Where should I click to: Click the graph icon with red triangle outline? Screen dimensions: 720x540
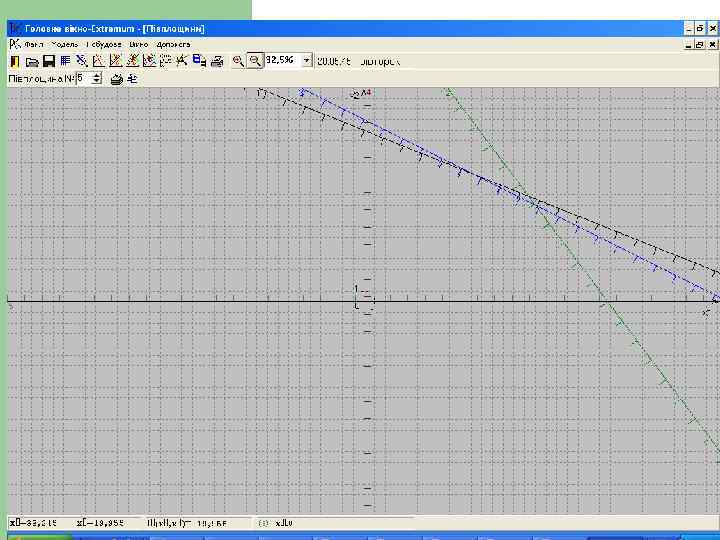[99, 61]
